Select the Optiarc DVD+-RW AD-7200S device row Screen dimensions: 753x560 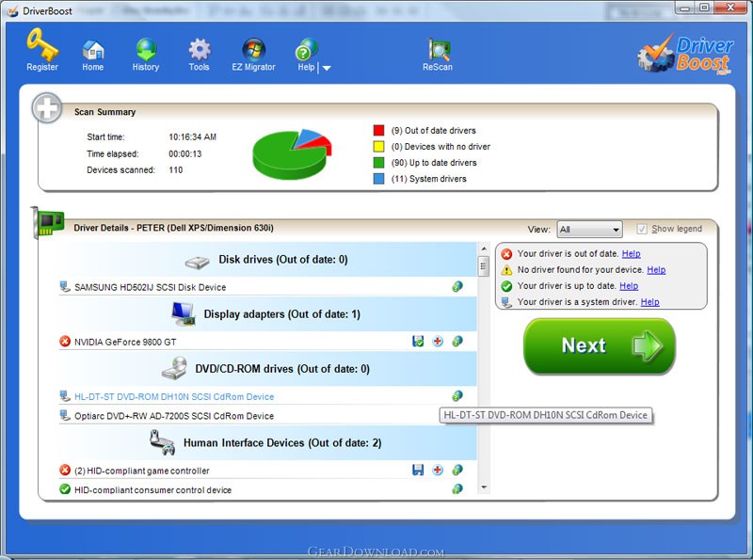point(268,416)
